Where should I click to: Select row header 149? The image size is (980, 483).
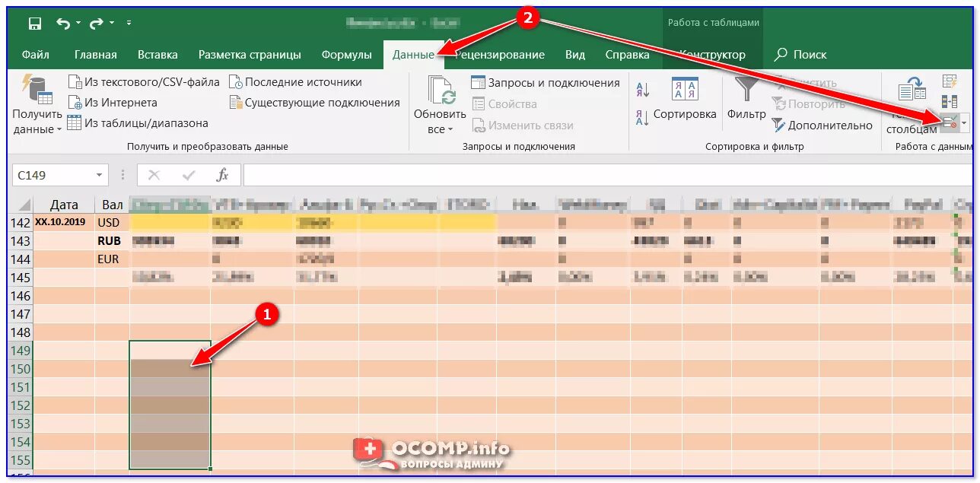tap(21, 351)
